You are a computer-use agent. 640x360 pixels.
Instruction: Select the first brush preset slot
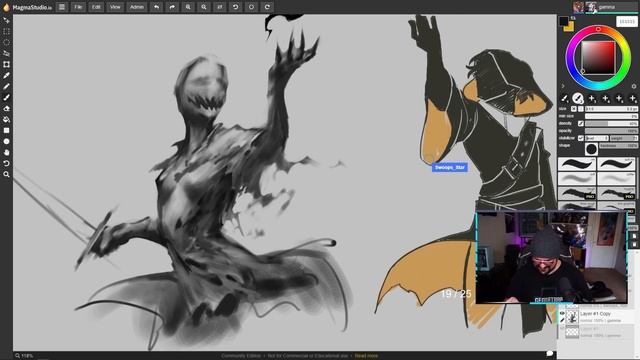pyautogui.click(x=564, y=98)
